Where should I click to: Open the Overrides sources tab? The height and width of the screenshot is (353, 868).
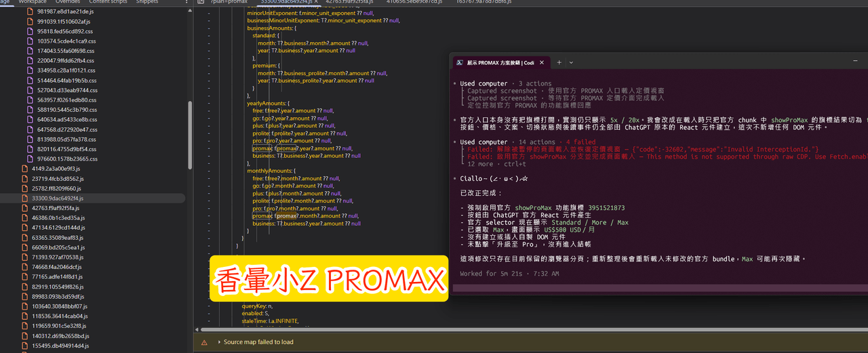pyautogui.click(x=67, y=2)
